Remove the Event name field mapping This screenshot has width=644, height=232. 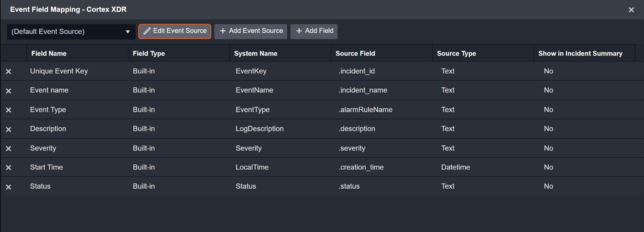click(8, 91)
